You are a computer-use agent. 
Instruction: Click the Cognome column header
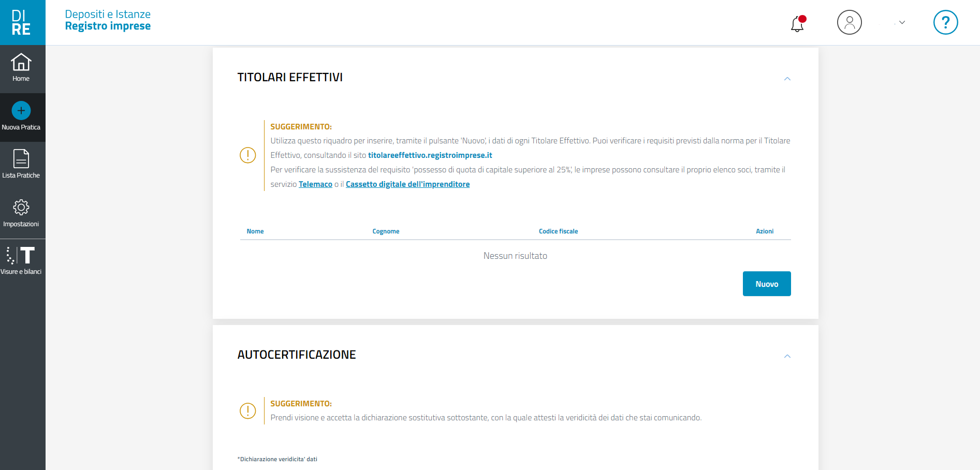tap(386, 231)
